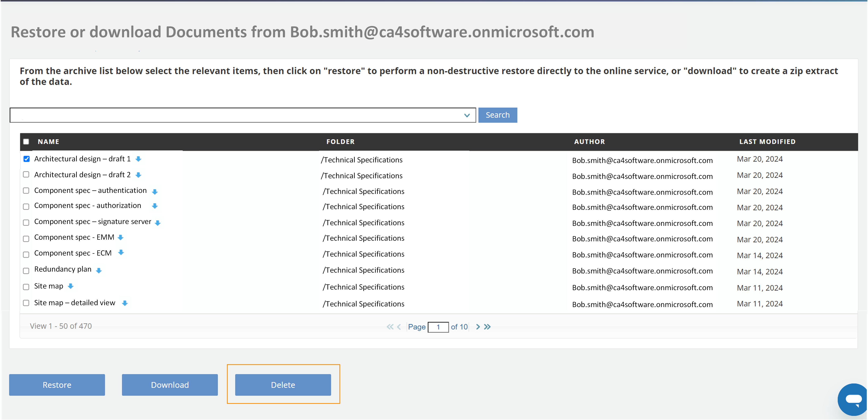
Task: Click "View 1 - 50 of 470" text
Action: coord(61,326)
